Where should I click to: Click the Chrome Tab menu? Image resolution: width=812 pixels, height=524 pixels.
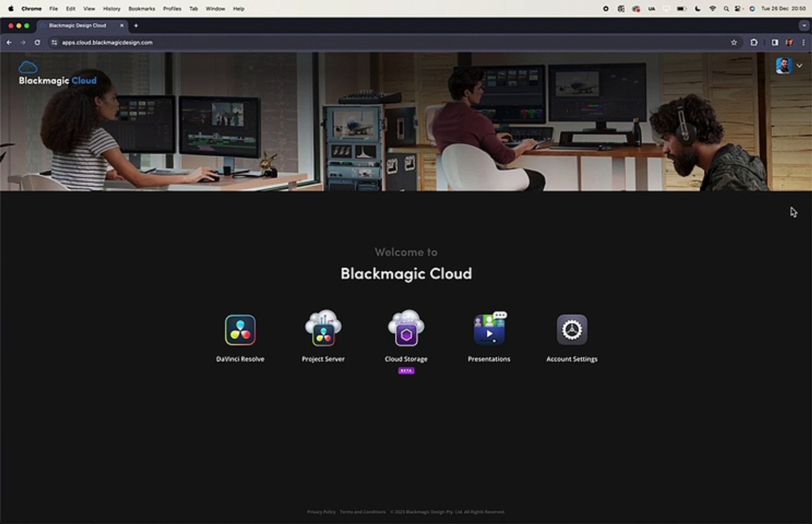[194, 9]
